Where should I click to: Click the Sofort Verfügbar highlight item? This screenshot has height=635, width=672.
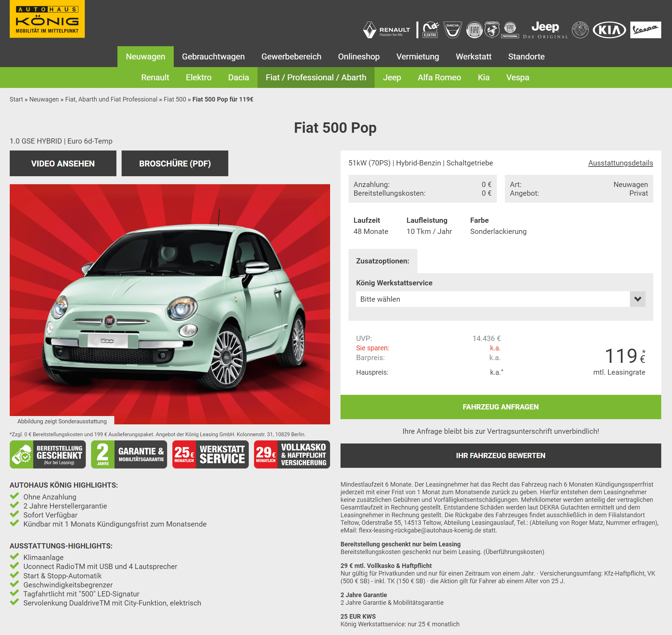pos(50,515)
